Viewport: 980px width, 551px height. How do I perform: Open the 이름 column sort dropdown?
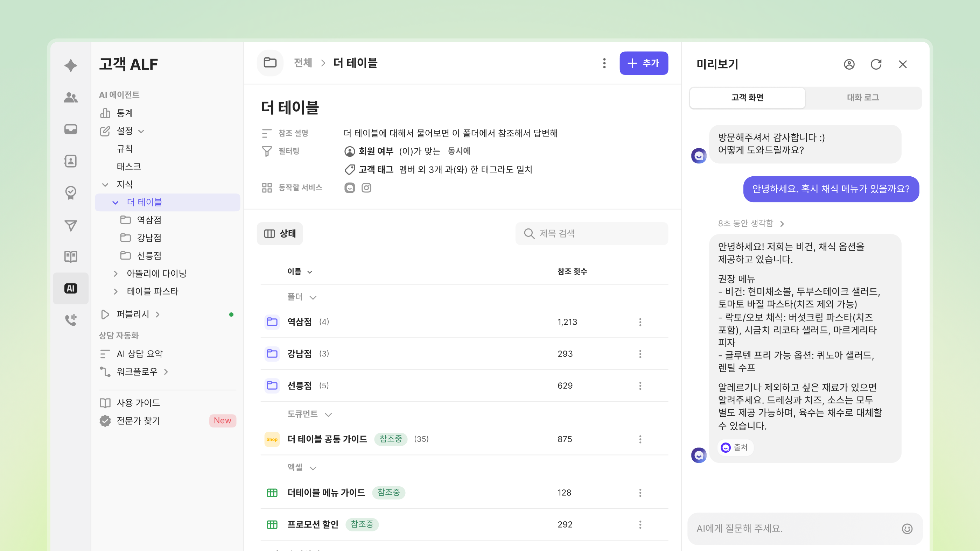[310, 272]
